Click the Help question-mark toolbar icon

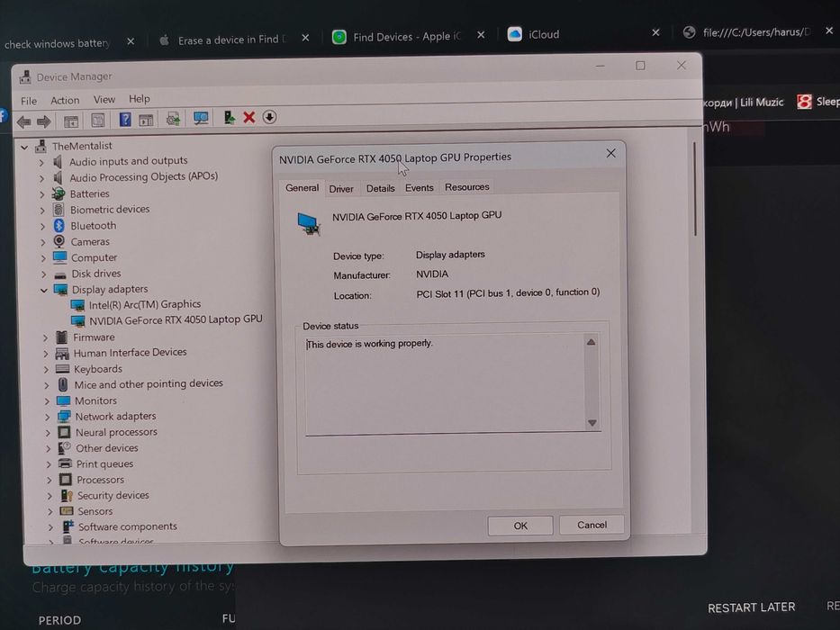(125, 120)
